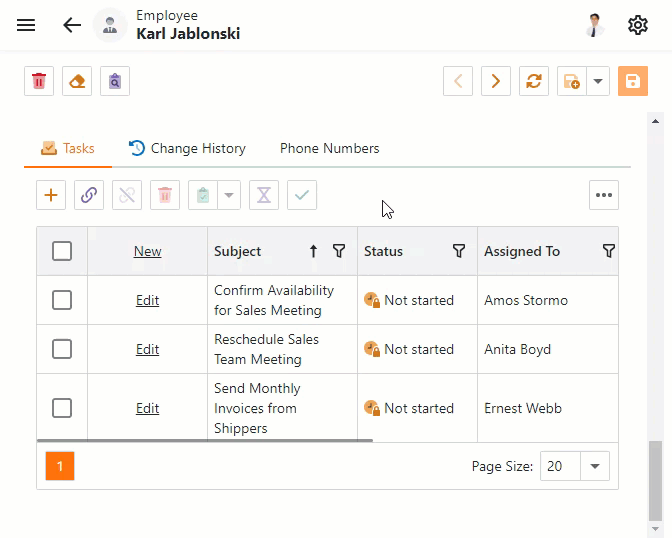Sort by the Subject column header
The image size is (672, 538).
[237, 251]
